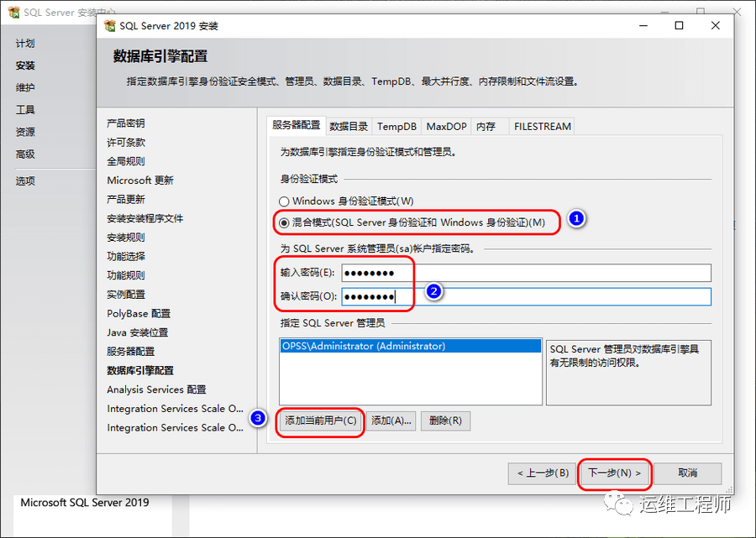756x538 pixels.
Task: Open 计划 in the 安装中心 sidebar
Action: 25,44
